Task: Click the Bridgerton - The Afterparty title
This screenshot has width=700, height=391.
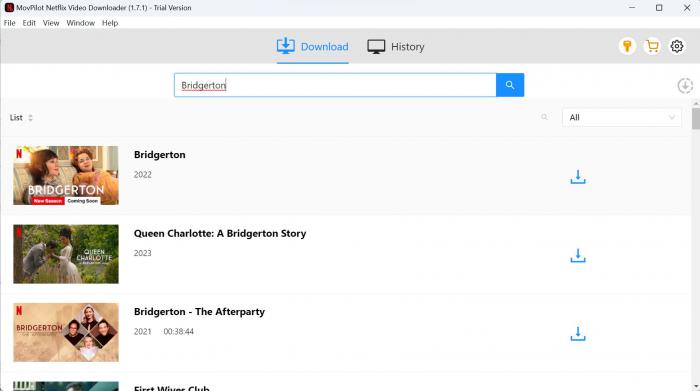Action: (x=199, y=312)
